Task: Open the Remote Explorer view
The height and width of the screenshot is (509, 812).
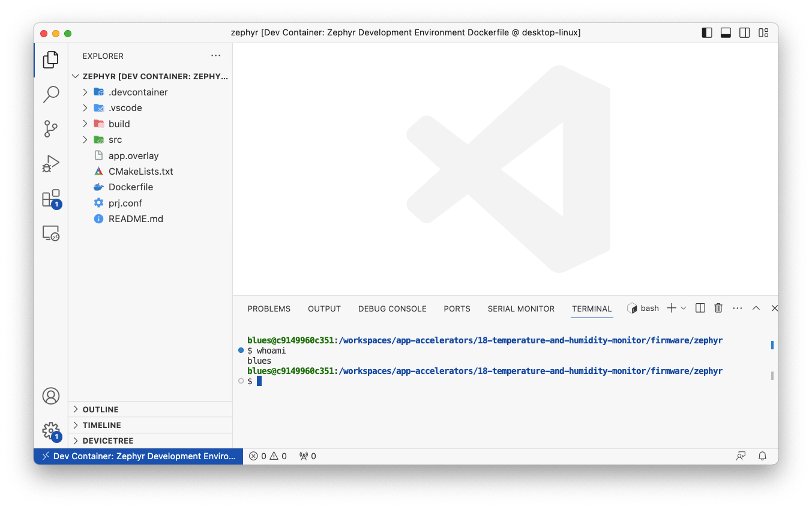Action: coord(51,233)
